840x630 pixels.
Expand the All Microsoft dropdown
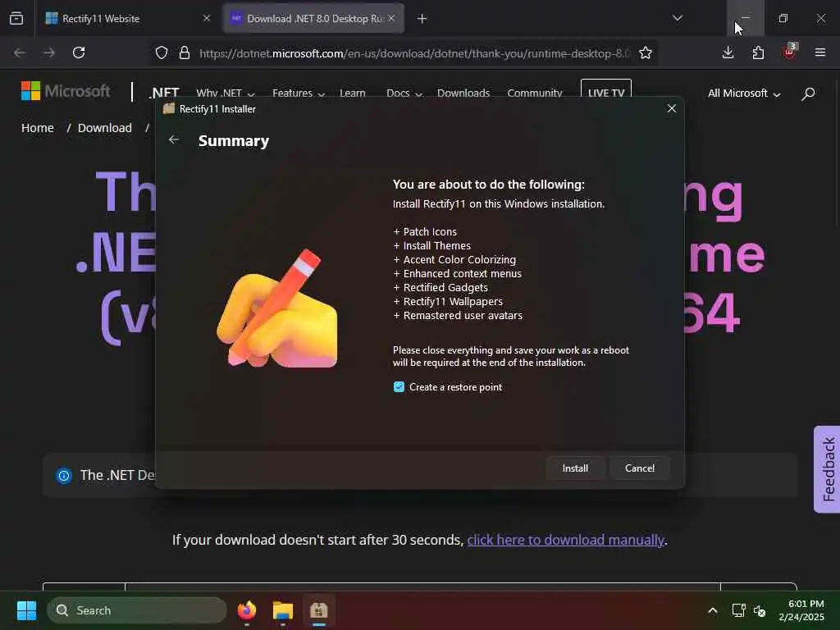[x=744, y=94]
